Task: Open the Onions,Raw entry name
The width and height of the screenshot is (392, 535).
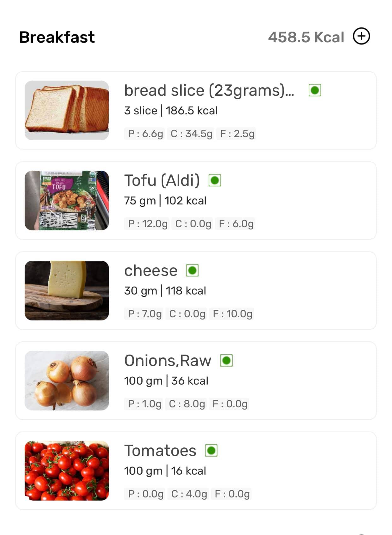Action: tap(168, 361)
